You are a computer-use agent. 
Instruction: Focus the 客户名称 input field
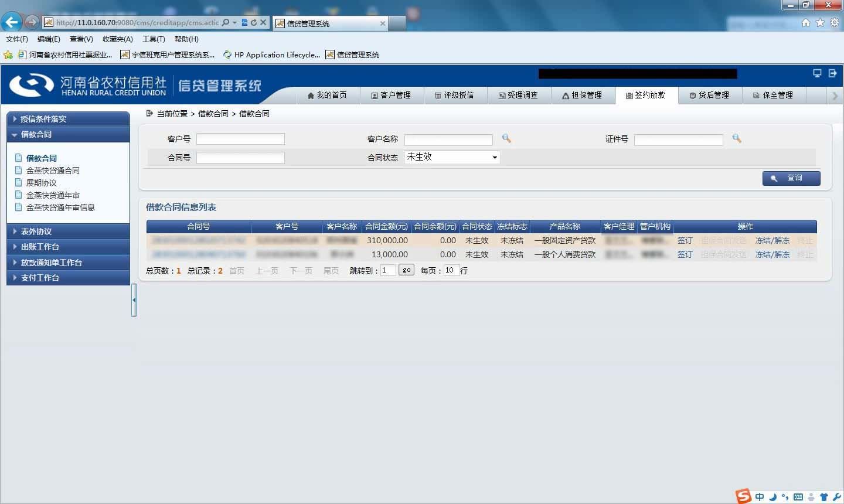pos(448,139)
